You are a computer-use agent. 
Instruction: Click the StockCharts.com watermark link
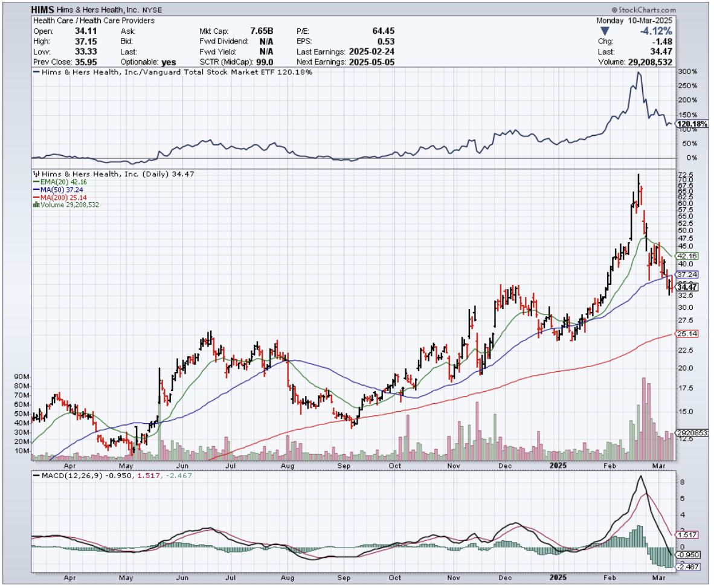(x=646, y=10)
